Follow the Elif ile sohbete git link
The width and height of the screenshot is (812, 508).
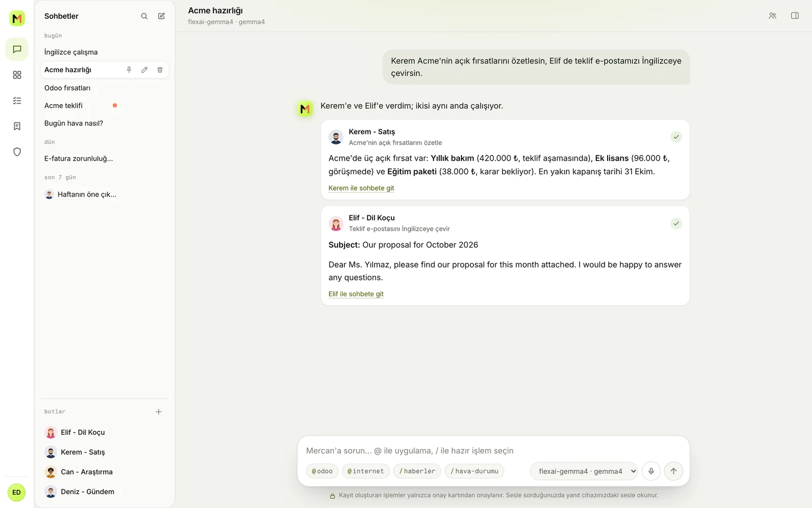[356, 294]
